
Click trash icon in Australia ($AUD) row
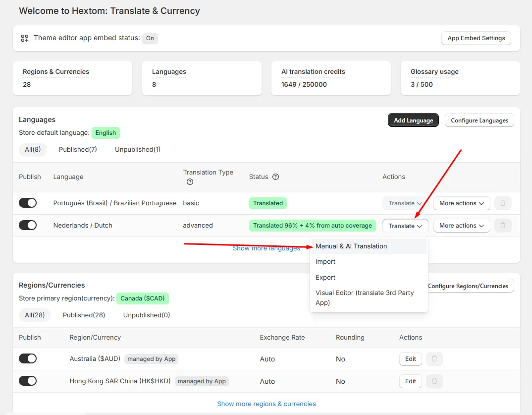(x=434, y=358)
